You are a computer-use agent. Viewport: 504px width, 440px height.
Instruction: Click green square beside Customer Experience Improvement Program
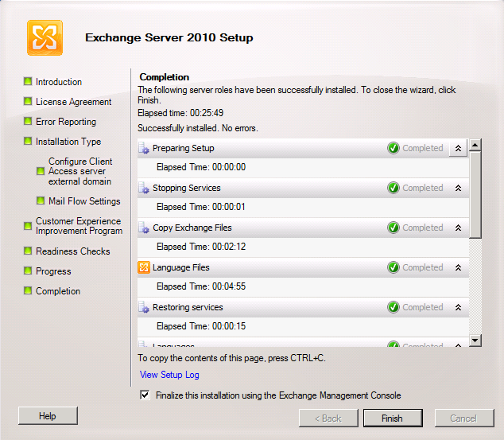point(28,226)
